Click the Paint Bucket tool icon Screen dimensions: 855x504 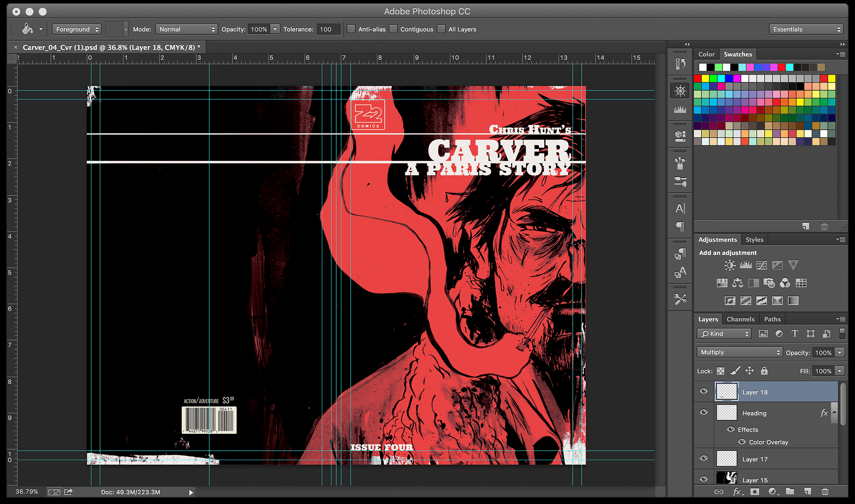(x=27, y=29)
